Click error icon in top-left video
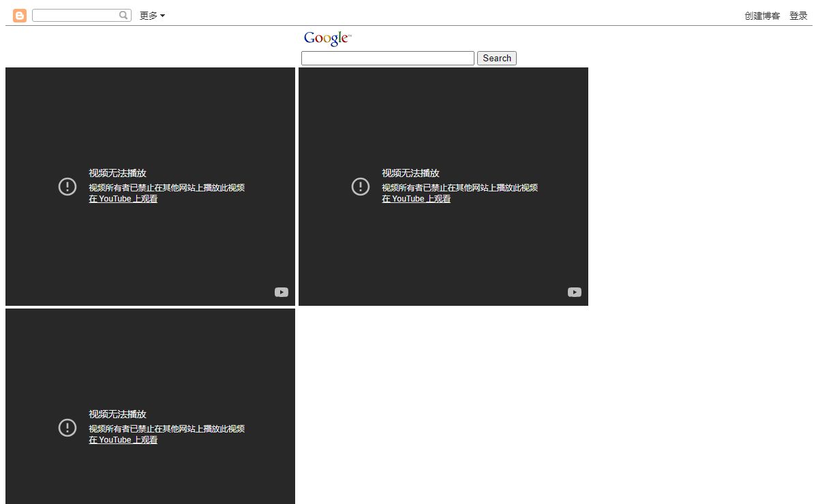Image resolution: width=818 pixels, height=504 pixels. [67, 186]
